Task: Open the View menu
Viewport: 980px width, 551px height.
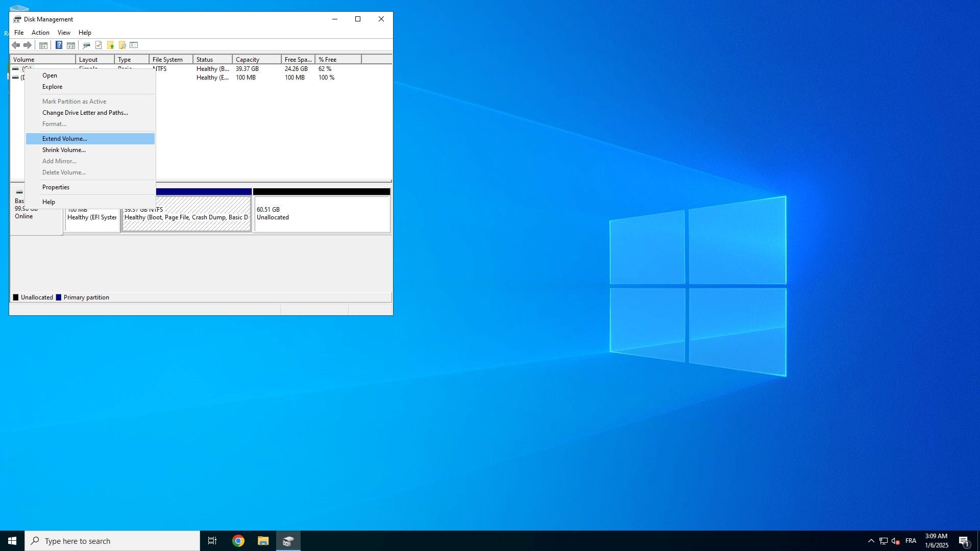Action: [x=64, y=33]
